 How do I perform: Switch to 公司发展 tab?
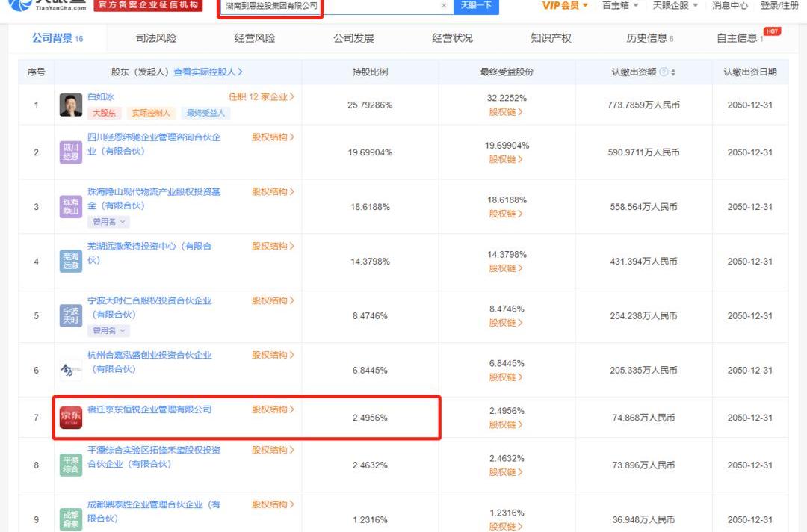[353, 38]
